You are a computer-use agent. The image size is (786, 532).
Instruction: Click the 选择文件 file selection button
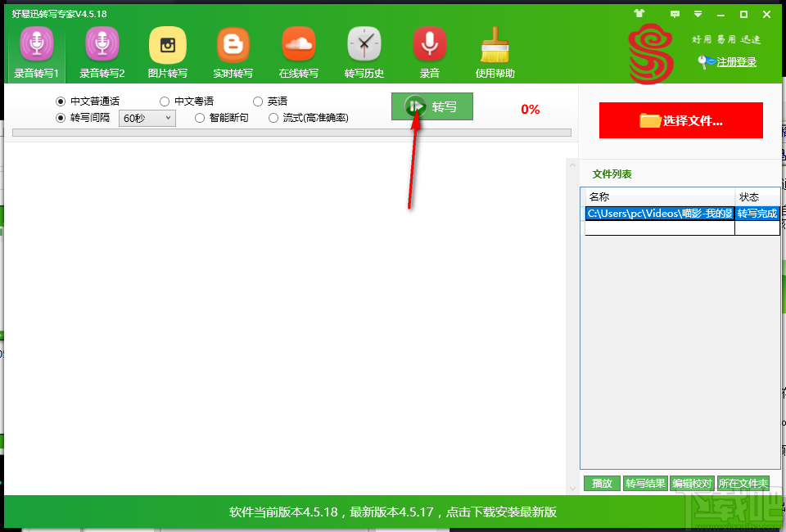click(680, 119)
